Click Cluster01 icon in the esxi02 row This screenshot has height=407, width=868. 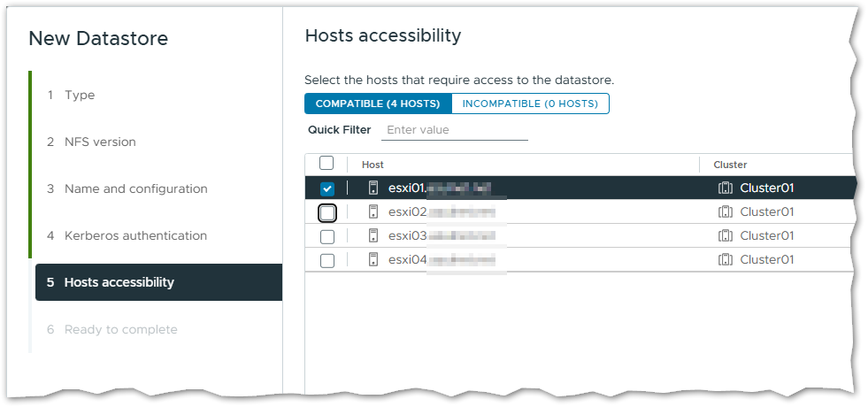click(726, 212)
